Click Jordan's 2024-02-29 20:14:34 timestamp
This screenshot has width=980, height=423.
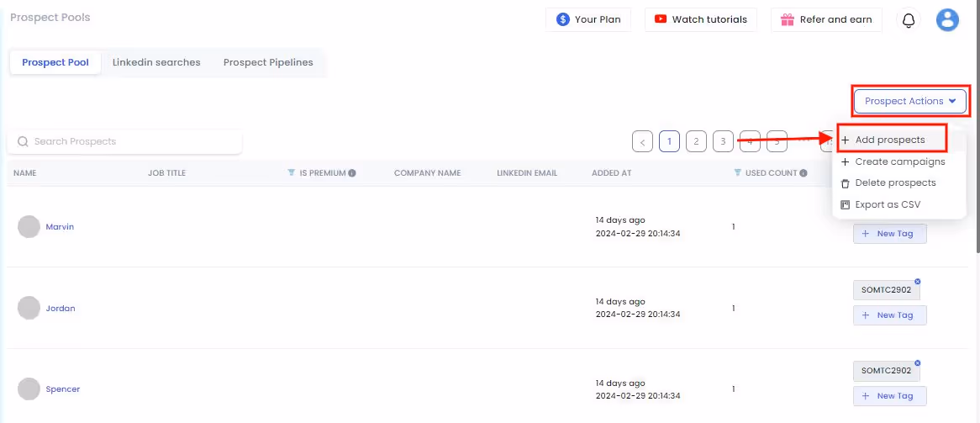click(x=638, y=315)
